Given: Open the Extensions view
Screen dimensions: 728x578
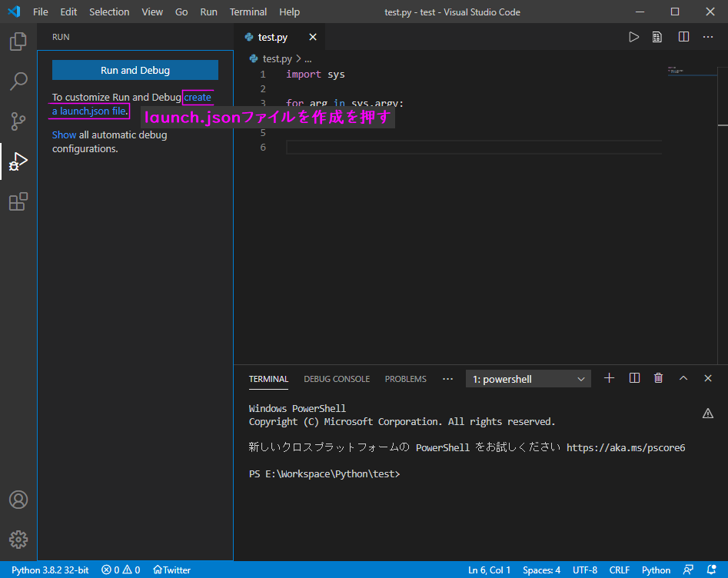Looking at the screenshot, I should [18, 201].
